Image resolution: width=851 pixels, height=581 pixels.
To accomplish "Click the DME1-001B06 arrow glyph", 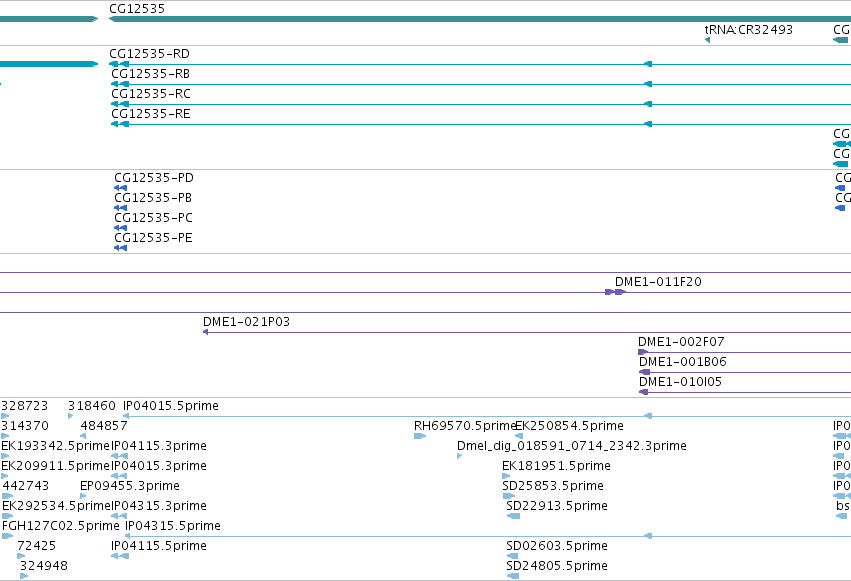I will [644, 372].
